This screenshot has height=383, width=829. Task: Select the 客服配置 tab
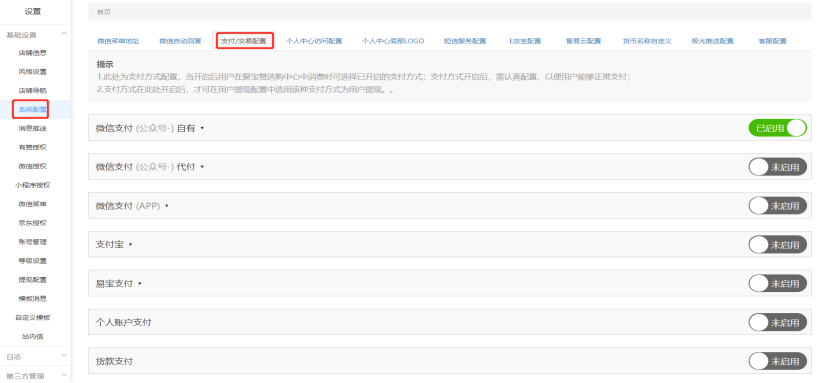click(x=772, y=41)
